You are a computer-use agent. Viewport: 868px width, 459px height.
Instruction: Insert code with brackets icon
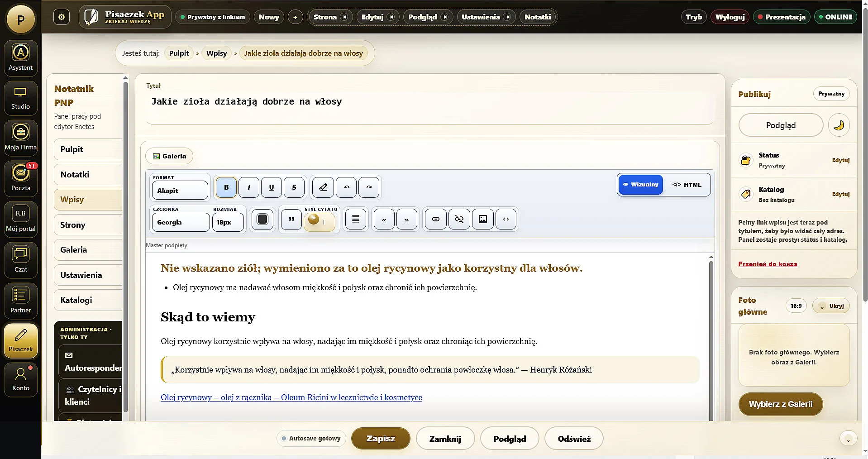(x=506, y=220)
